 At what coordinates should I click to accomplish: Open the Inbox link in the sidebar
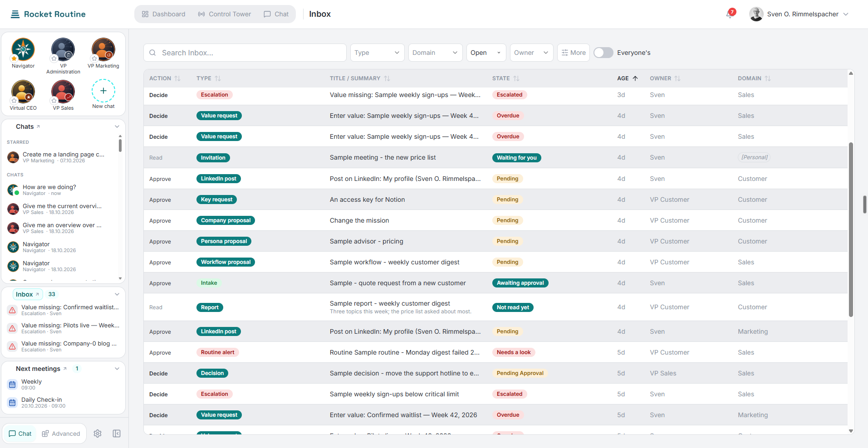click(28, 294)
